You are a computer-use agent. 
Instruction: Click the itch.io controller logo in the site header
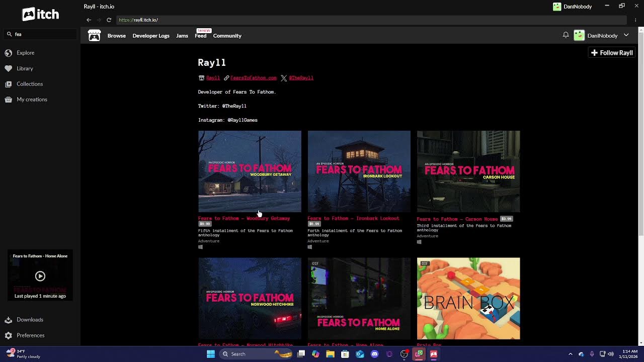[94, 36]
